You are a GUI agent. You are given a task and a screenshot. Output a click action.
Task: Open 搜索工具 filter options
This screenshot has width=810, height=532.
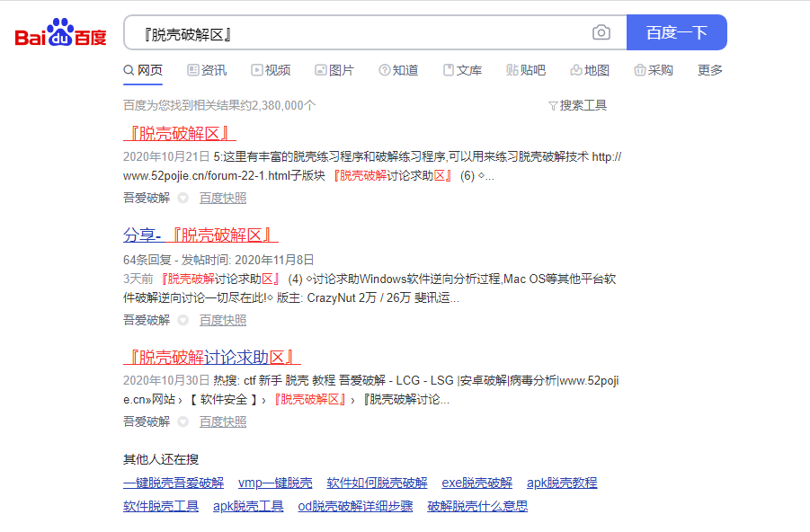(577, 106)
